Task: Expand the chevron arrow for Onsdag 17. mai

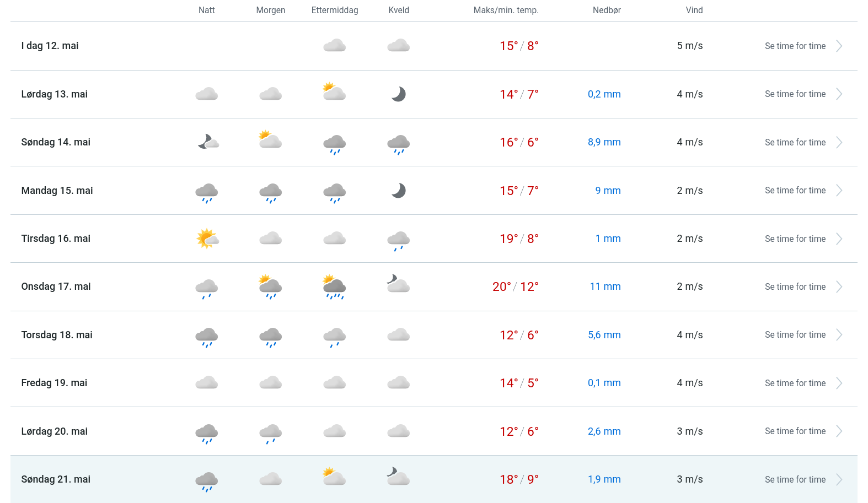Action: 839,287
